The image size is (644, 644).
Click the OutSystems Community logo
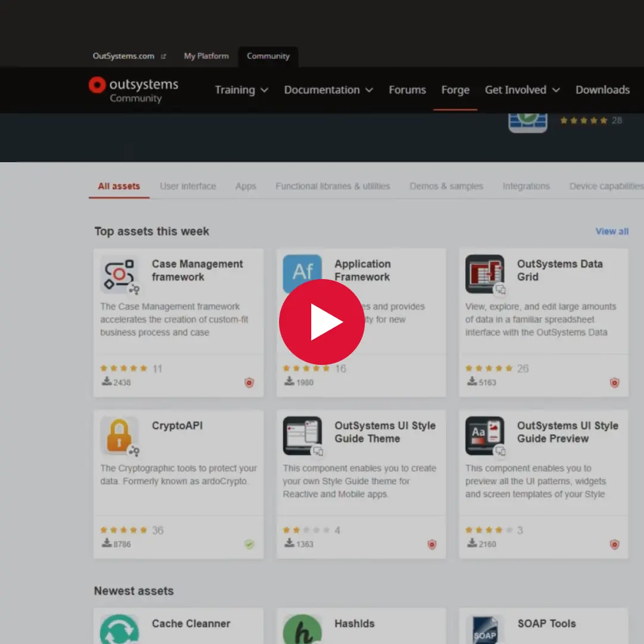tap(132, 89)
